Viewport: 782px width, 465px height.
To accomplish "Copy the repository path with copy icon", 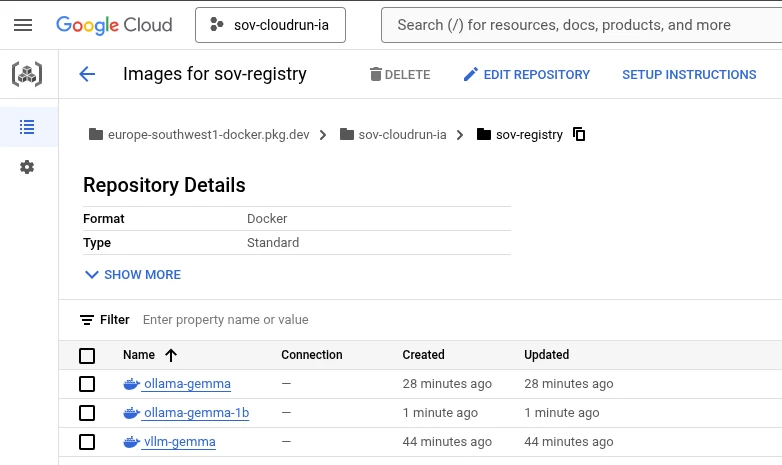I will tap(579, 134).
